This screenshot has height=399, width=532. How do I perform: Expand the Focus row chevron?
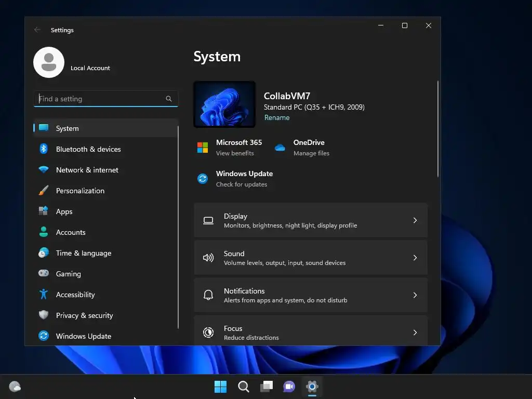tap(415, 332)
